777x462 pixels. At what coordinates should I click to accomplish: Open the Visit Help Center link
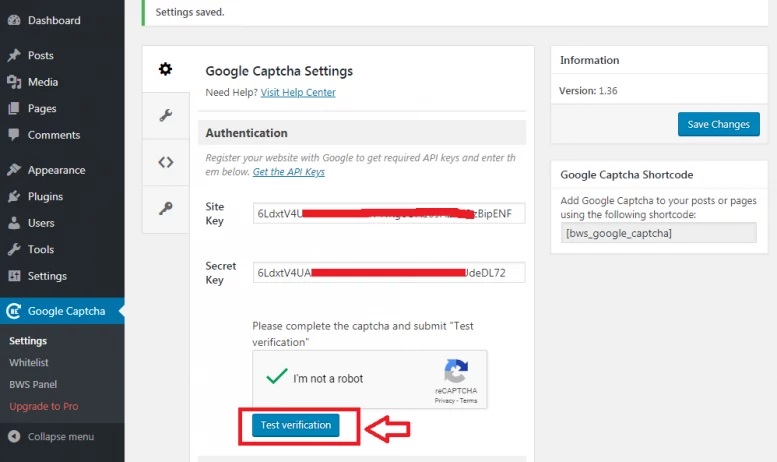click(298, 93)
